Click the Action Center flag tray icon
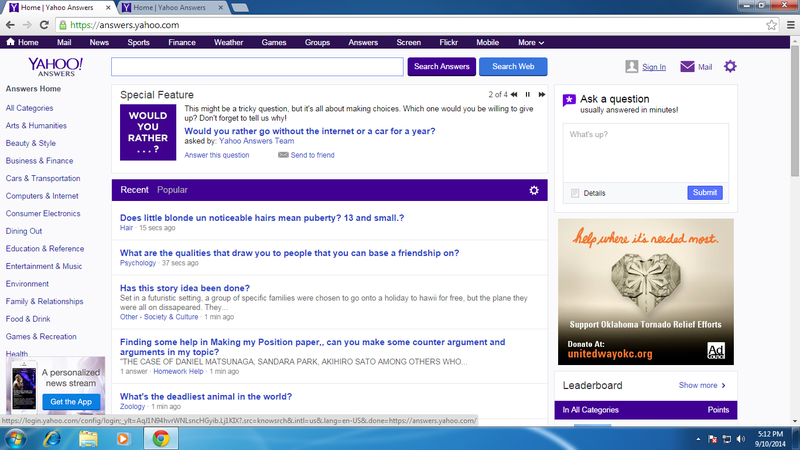This screenshot has width=800, height=450. (713, 439)
